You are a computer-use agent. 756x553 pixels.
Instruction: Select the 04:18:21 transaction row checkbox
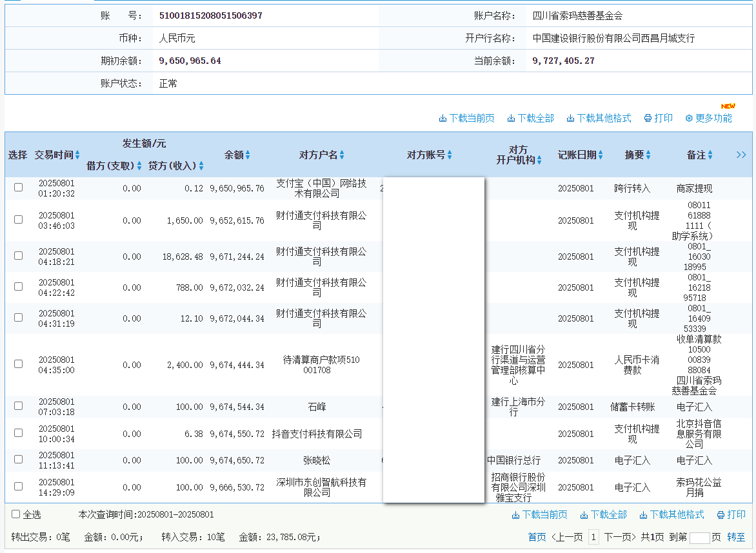pos(18,256)
